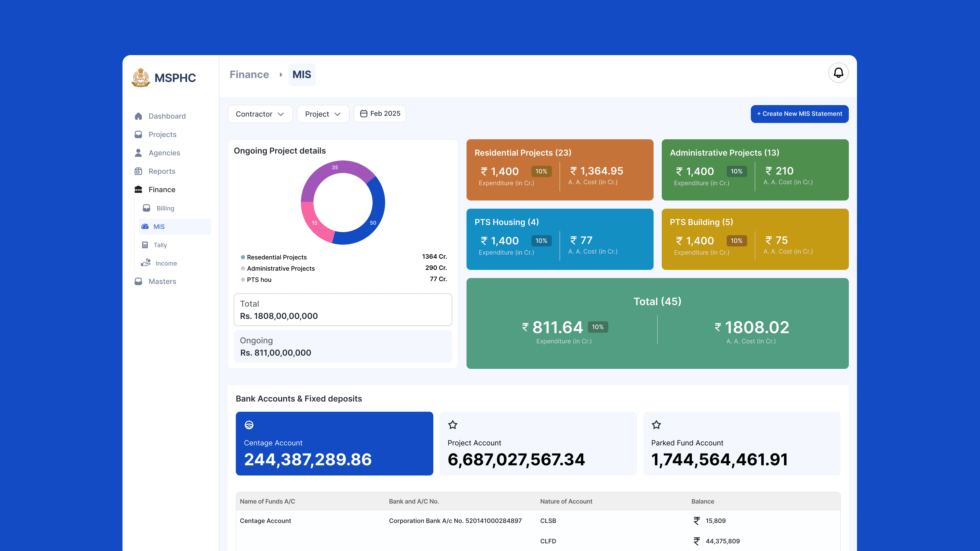
Task: Go to Masters in sidebar
Action: (162, 281)
